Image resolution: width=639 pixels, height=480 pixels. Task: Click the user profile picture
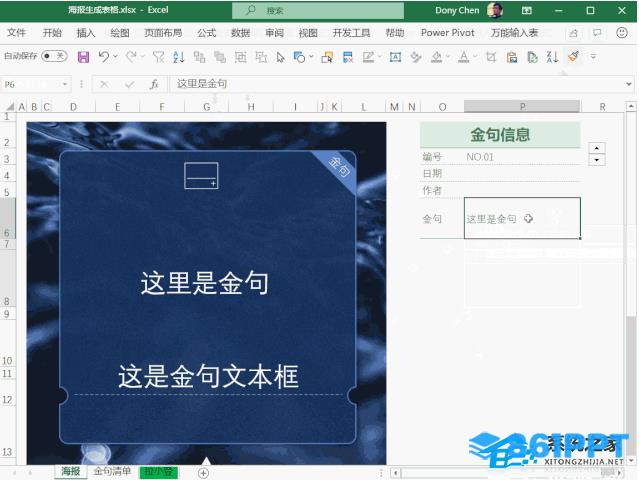pos(495,10)
